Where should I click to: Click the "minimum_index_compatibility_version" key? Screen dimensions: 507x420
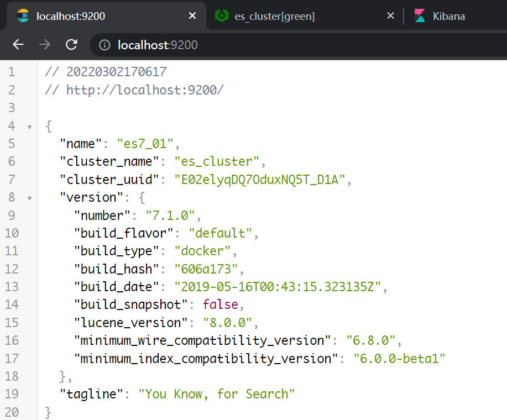tap(206, 359)
